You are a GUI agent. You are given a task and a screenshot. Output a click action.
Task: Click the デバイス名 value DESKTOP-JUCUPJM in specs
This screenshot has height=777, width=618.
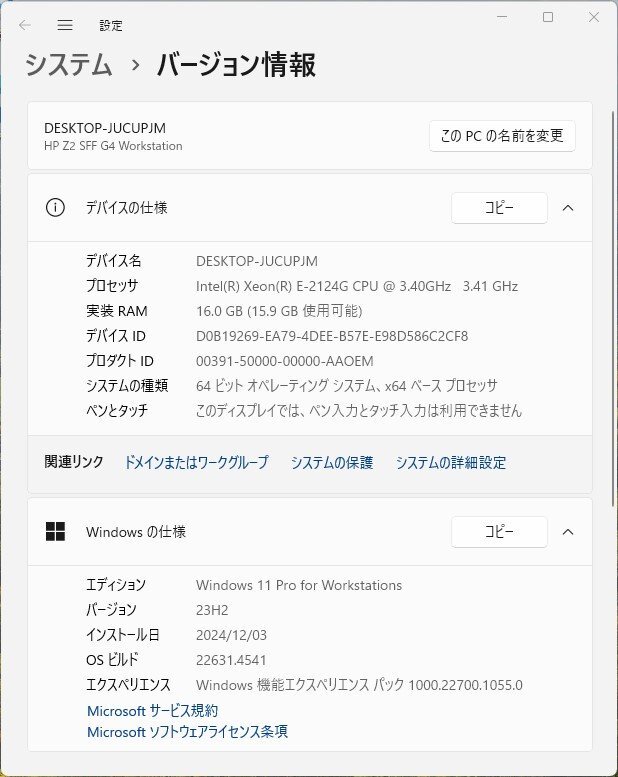pyautogui.click(x=257, y=261)
